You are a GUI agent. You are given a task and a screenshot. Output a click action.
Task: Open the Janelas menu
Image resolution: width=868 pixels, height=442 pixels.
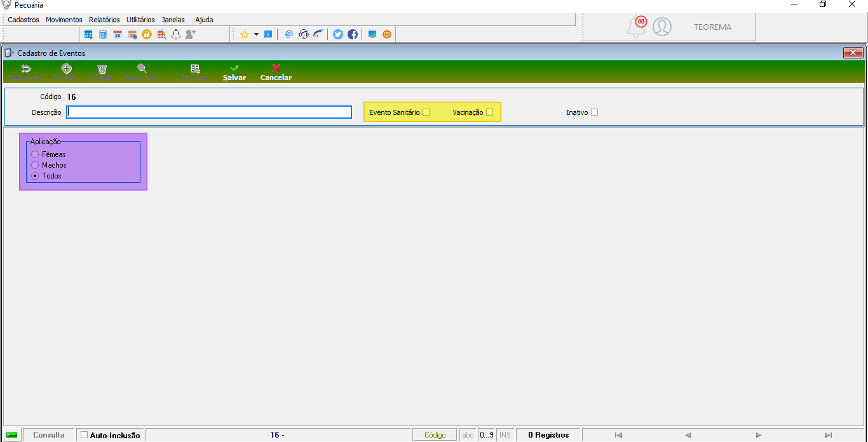click(173, 20)
